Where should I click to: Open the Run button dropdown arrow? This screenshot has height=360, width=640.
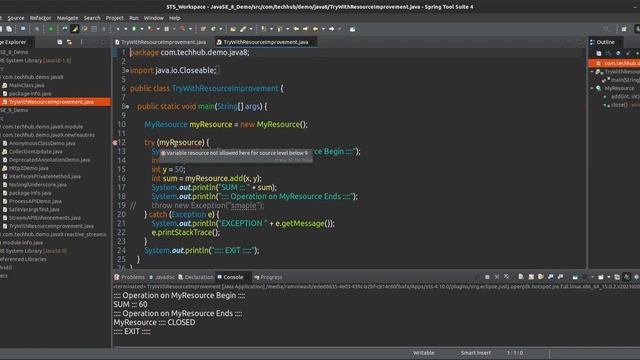click(x=142, y=29)
